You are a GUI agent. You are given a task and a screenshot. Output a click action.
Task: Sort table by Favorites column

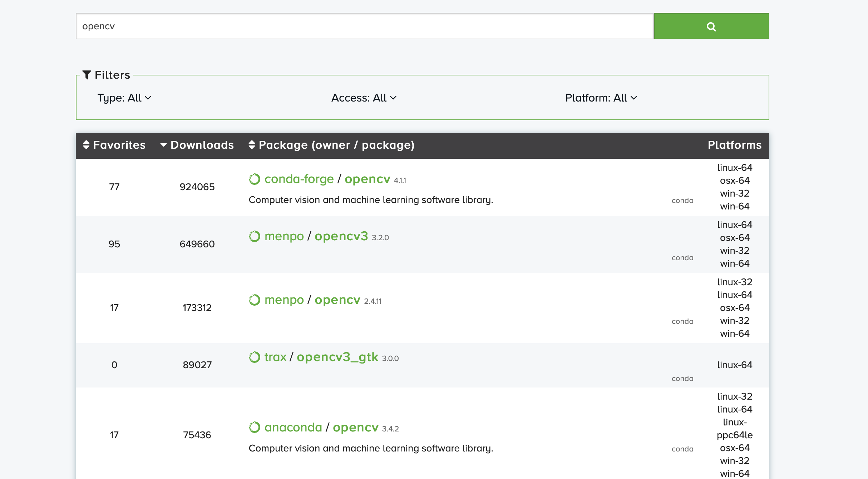click(114, 145)
